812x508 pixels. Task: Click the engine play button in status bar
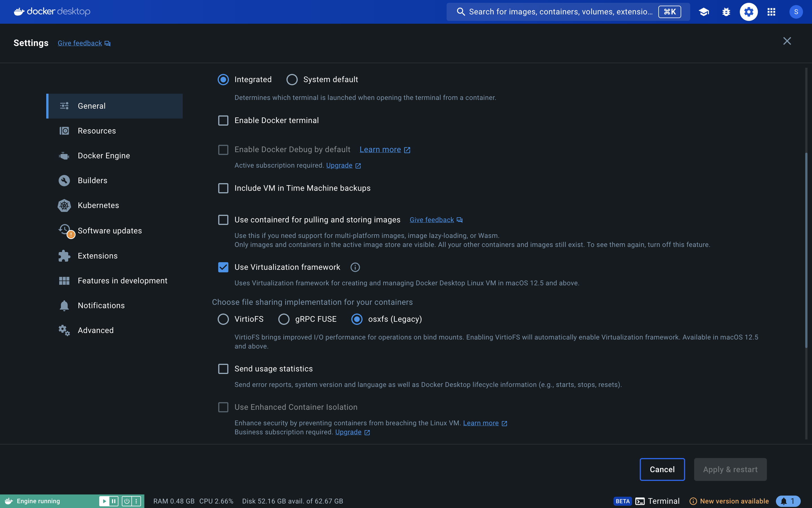[x=104, y=501]
